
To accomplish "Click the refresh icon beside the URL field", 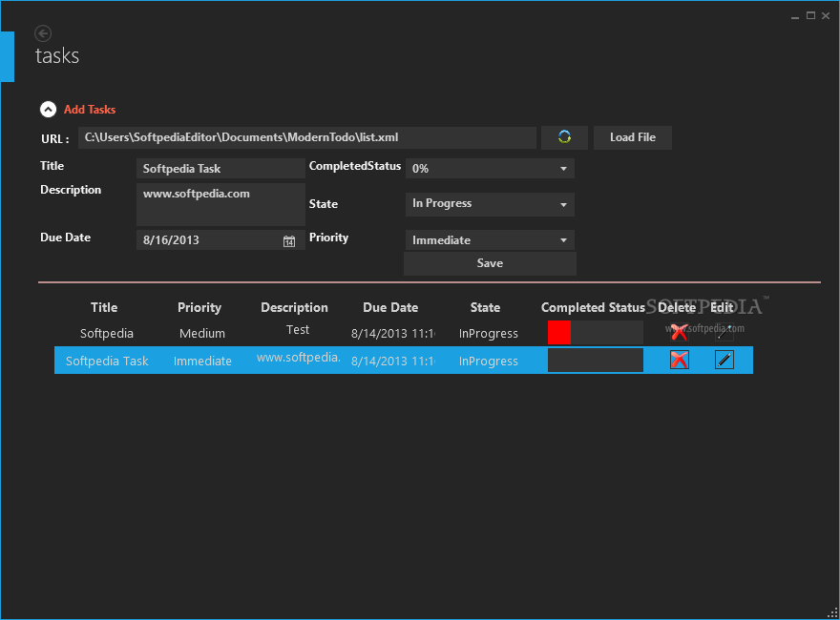I will (x=564, y=137).
